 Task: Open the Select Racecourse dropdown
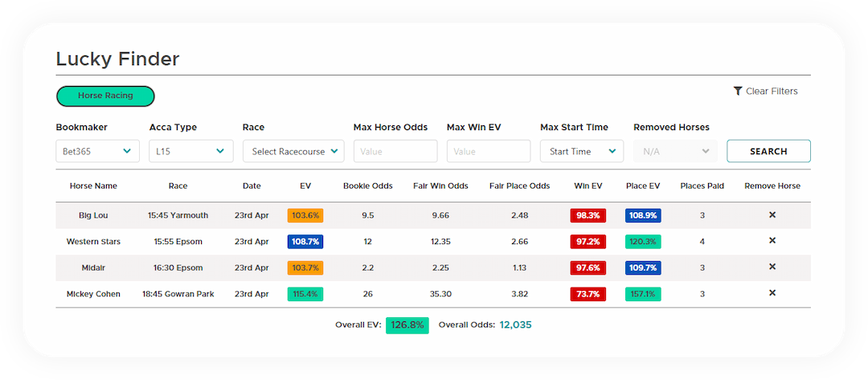pyautogui.click(x=293, y=151)
